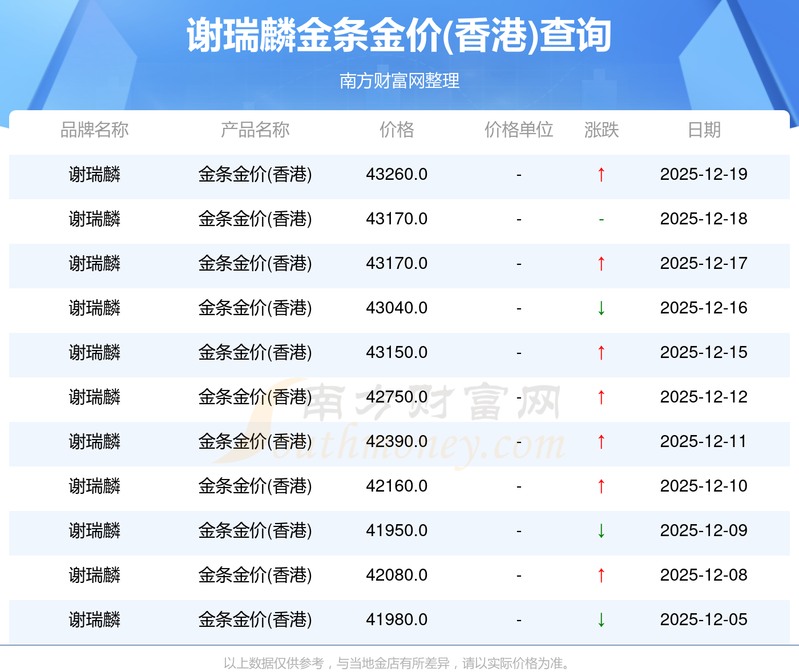Viewport: 799px width, 672px height.
Task: Click the page title 谢瑞麟金条金价(香港)查询
Action: (x=399, y=35)
